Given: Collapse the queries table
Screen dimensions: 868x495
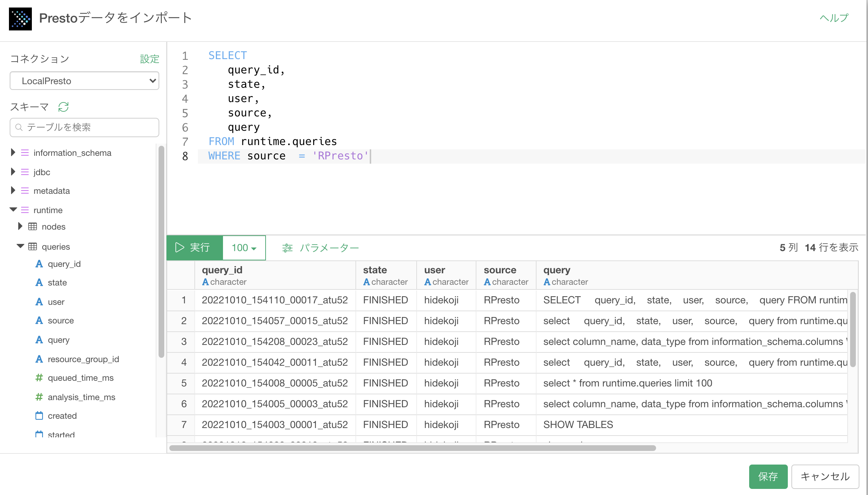Looking at the screenshot, I should pyautogui.click(x=20, y=246).
